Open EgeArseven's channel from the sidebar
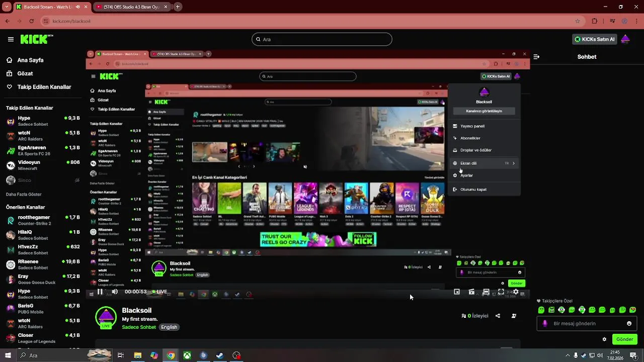The image size is (644, 362). (x=43, y=150)
